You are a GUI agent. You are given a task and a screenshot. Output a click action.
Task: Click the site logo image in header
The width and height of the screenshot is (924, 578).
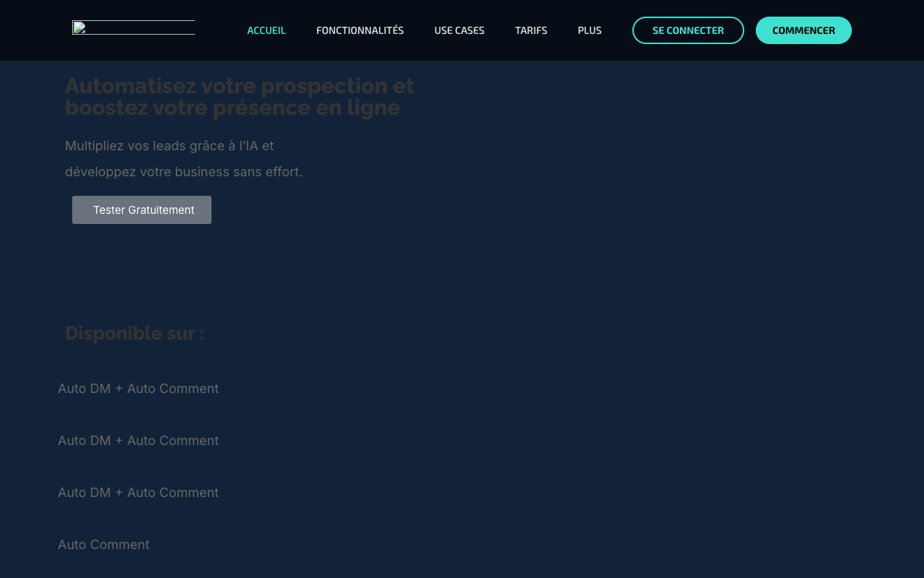pyautogui.click(x=134, y=27)
